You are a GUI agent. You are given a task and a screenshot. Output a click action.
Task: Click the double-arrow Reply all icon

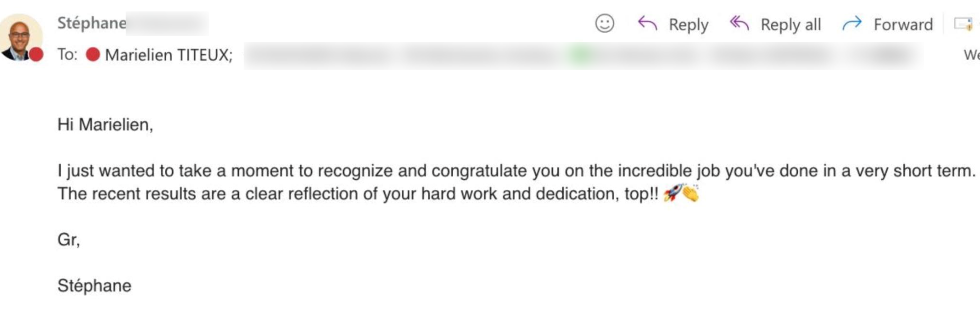[x=739, y=23]
